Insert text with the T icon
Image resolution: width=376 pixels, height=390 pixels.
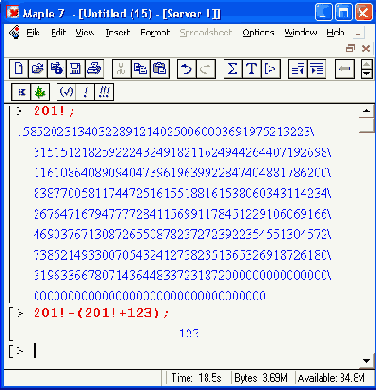(252, 69)
